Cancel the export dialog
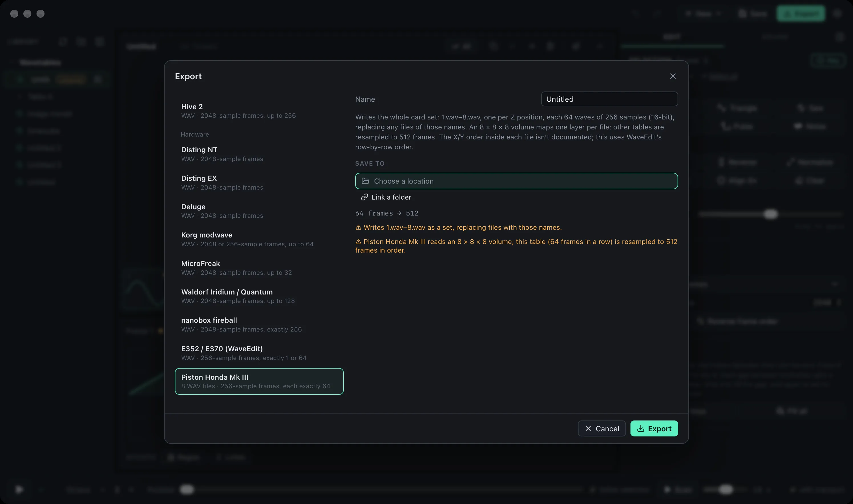 click(x=601, y=429)
